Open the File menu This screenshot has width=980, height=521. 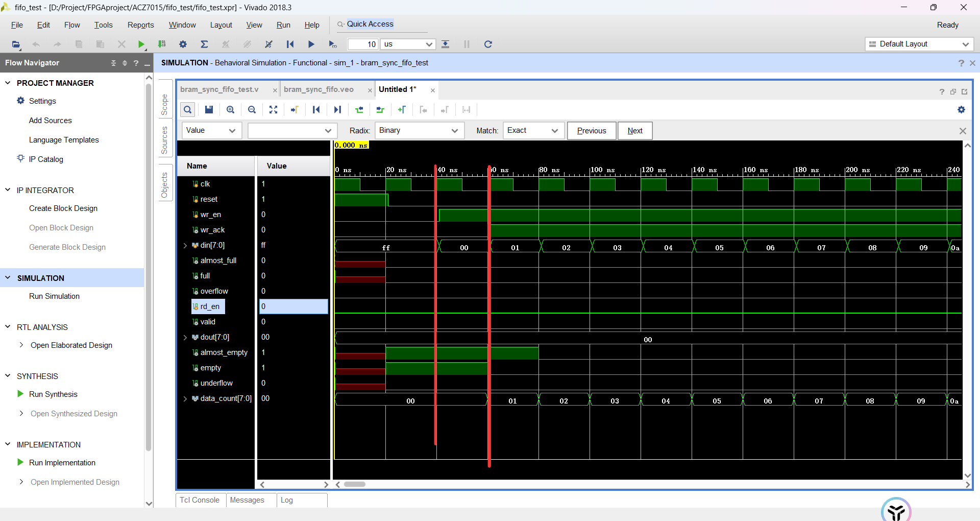[17, 25]
